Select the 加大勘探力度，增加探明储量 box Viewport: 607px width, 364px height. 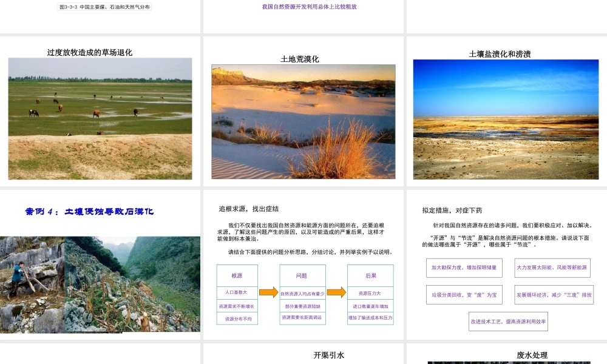464,268
